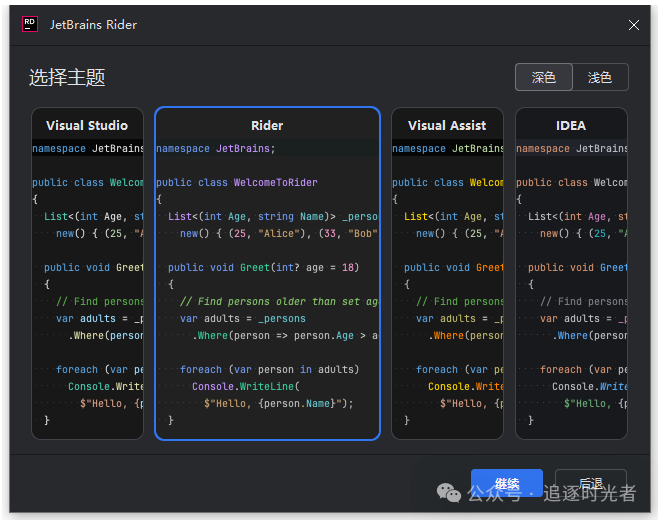
Task: Click the JetBrains Rider logo icon
Action: pos(30,24)
